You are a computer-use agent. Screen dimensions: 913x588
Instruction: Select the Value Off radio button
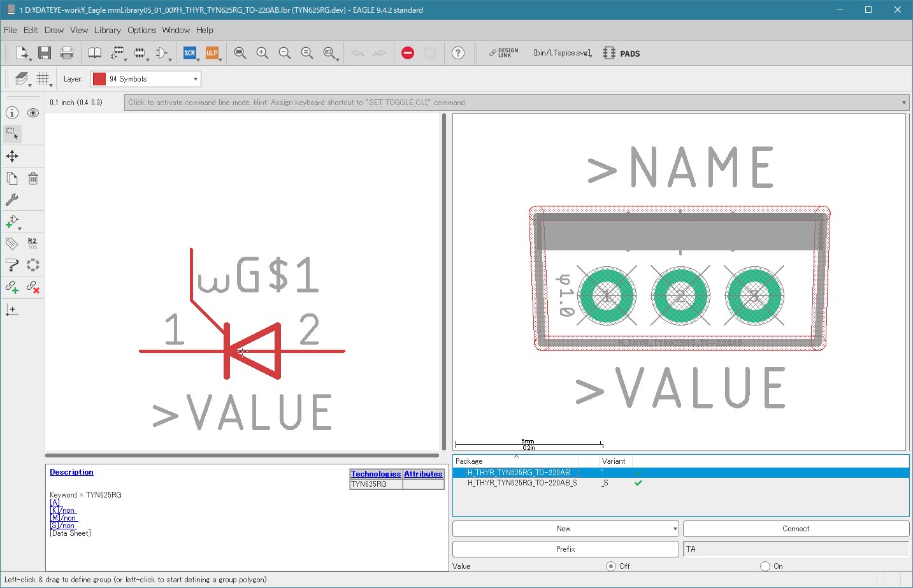pos(611,566)
